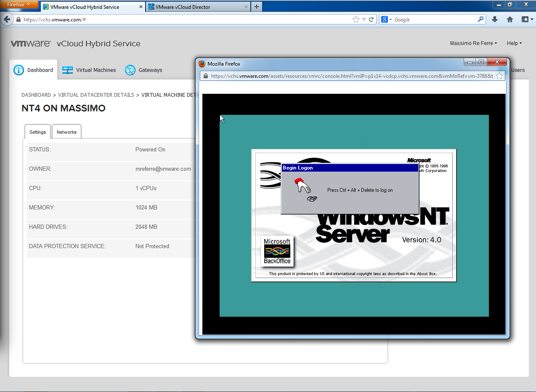The height and width of the screenshot is (392, 536).
Task: Open the Bookmarks menu toolbar button
Action: pyautogui.click(x=527, y=19)
